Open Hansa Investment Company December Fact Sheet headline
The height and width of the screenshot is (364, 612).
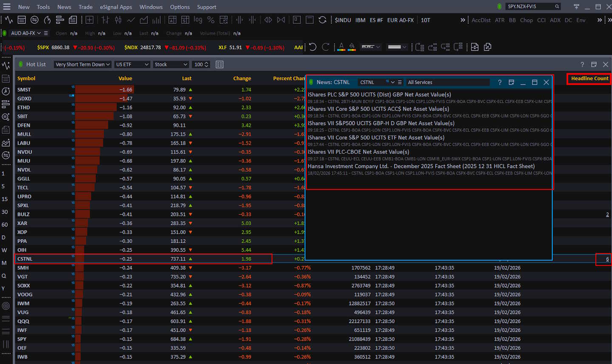(421, 166)
